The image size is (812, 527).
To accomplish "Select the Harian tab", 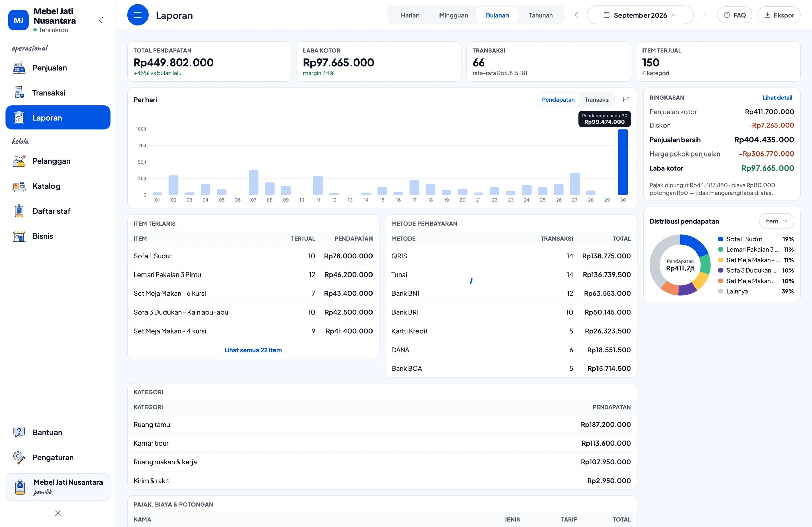I will click(410, 15).
